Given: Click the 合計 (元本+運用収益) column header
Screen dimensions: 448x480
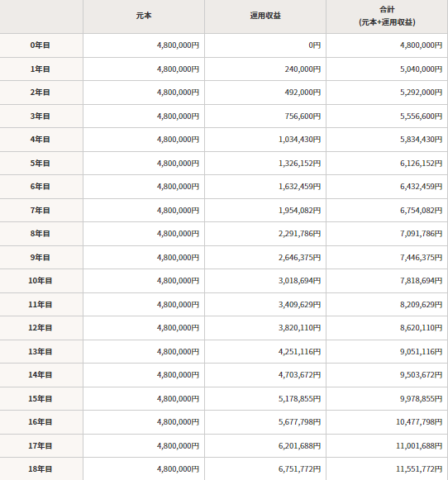Looking at the screenshot, I should 387,17.
